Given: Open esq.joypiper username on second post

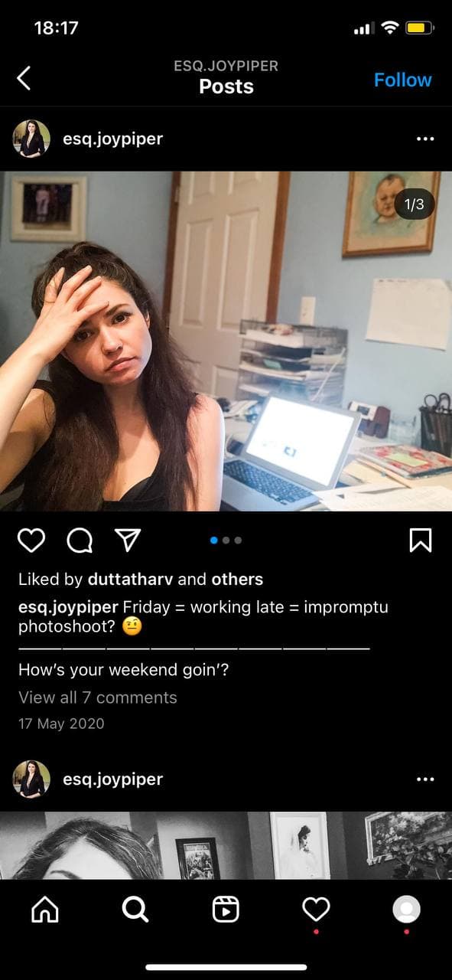Looking at the screenshot, I should coord(113,779).
